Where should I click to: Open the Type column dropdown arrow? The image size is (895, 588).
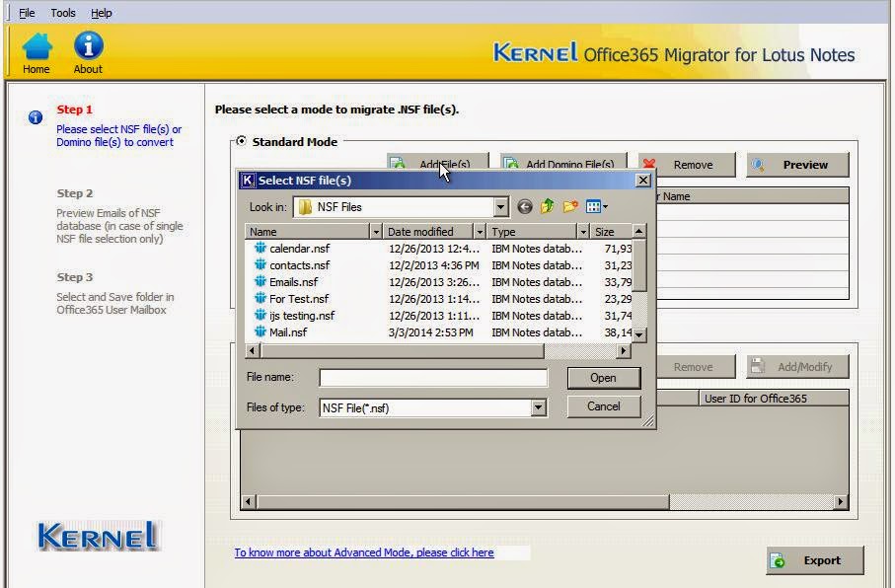(583, 231)
